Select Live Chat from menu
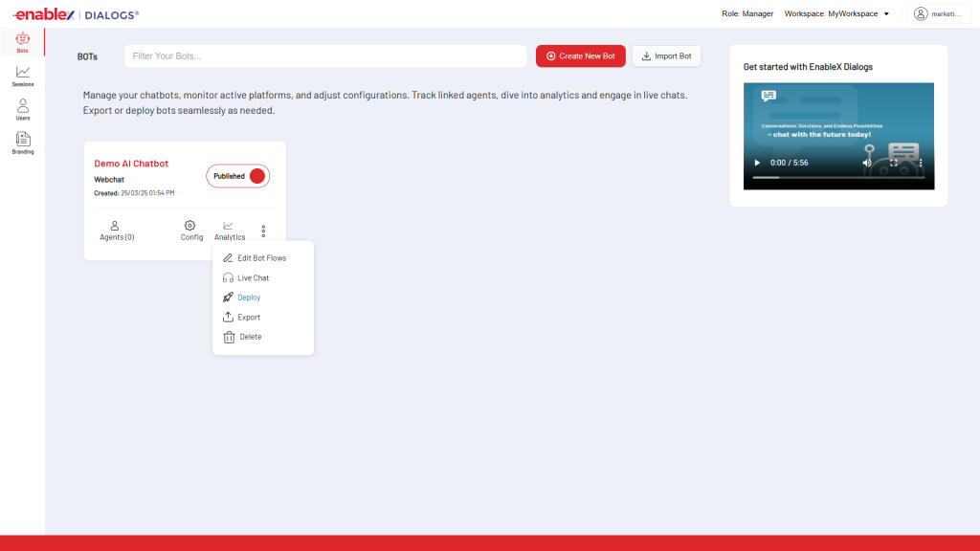Image resolution: width=980 pixels, height=551 pixels. pyautogui.click(x=246, y=278)
